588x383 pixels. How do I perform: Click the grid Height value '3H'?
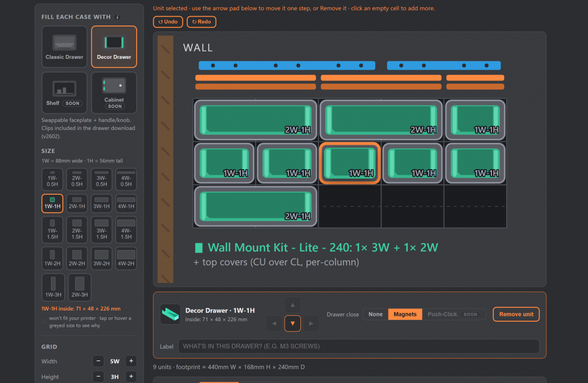tap(115, 377)
